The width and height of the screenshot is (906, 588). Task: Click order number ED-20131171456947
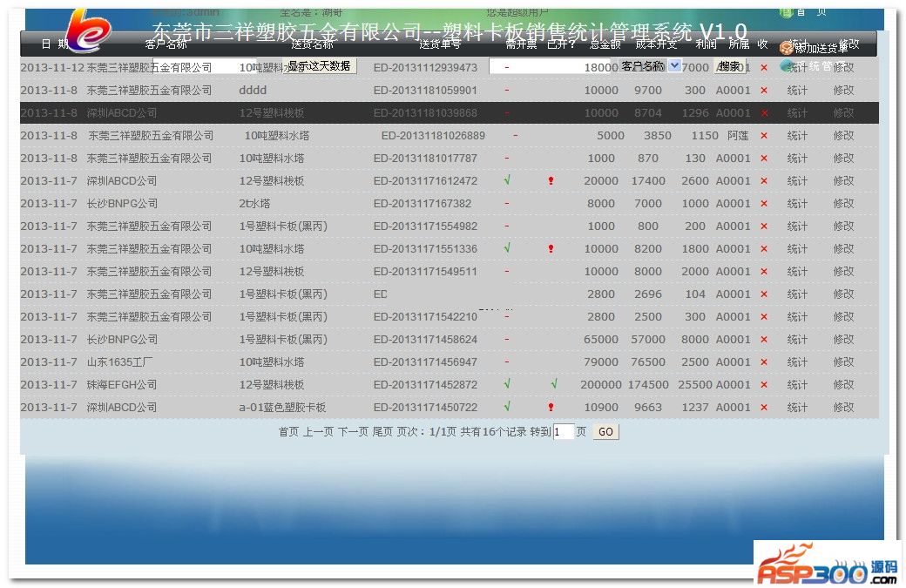425,362
